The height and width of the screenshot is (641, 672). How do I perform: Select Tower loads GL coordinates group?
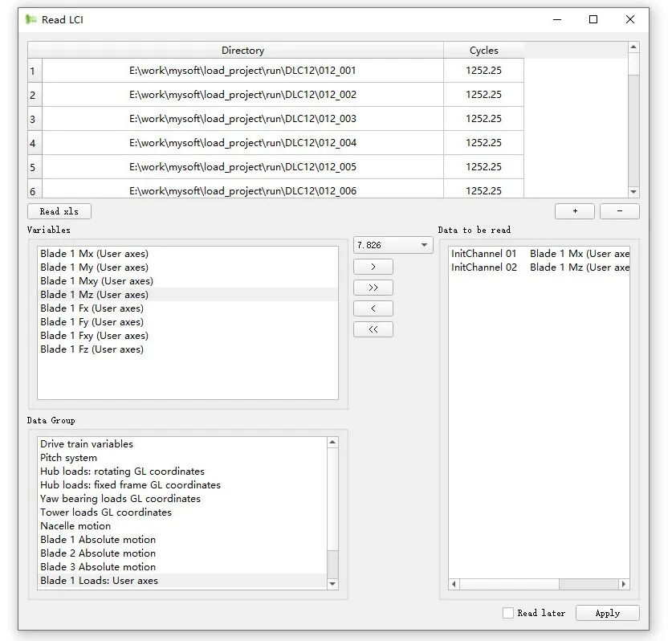pos(182,512)
